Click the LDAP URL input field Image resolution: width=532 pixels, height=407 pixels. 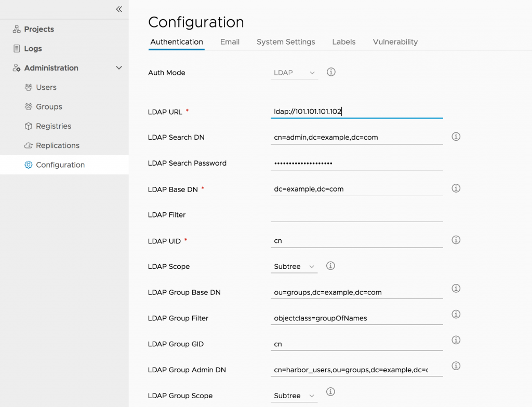click(357, 112)
